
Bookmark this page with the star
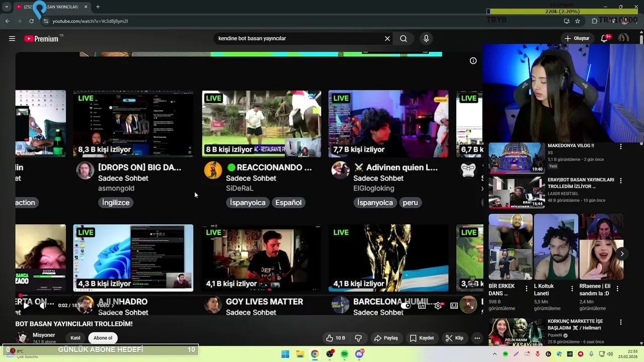(x=578, y=21)
